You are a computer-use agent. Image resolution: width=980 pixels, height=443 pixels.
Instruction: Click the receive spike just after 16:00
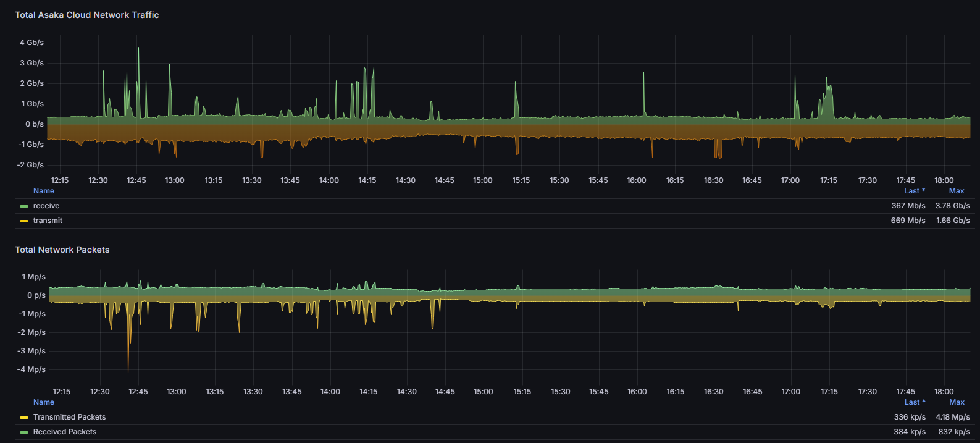643,74
